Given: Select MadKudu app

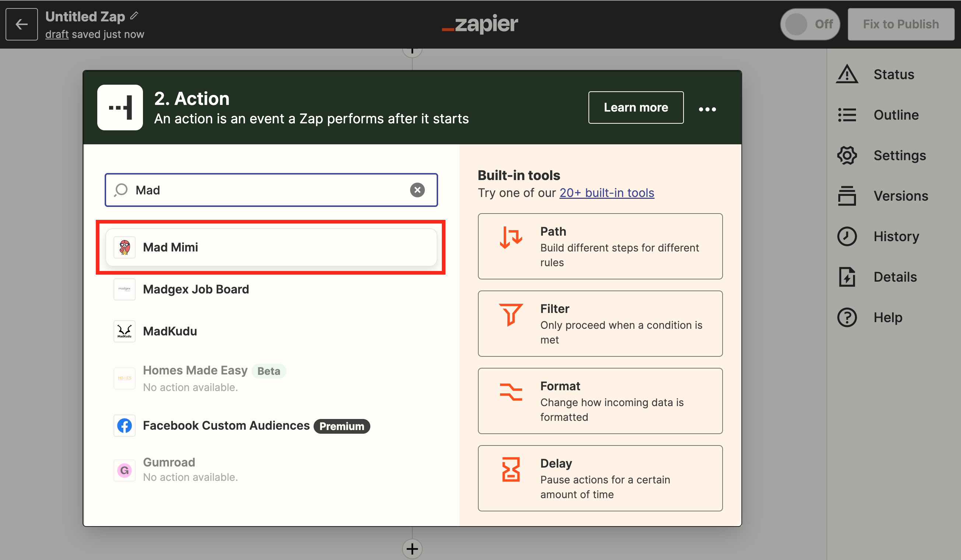Looking at the screenshot, I should [271, 331].
